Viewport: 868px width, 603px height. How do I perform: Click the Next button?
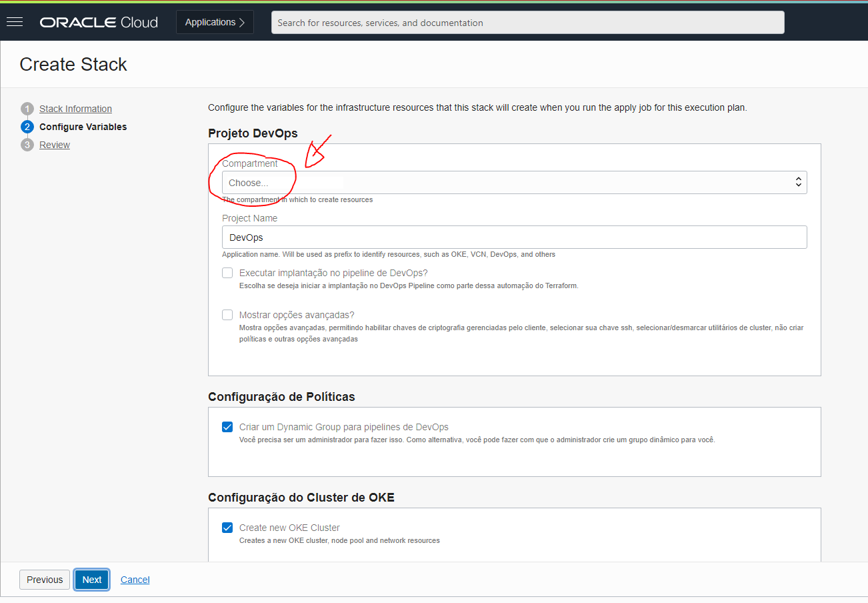92,580
